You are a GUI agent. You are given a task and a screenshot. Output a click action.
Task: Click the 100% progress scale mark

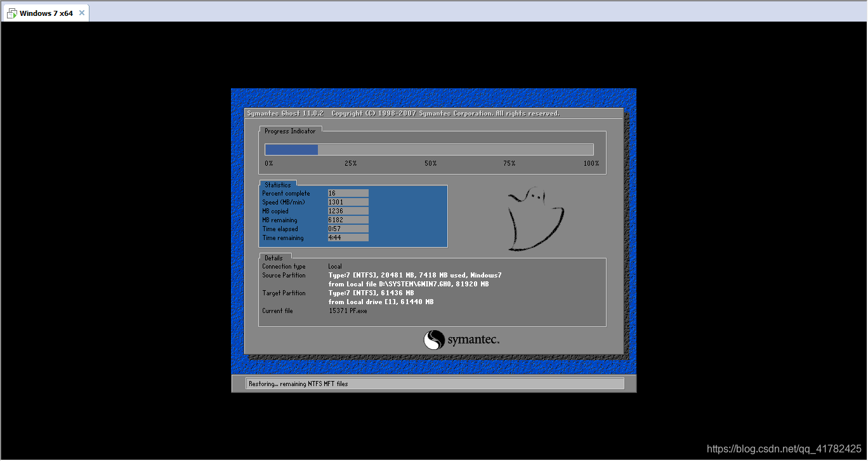coord(591,163)
